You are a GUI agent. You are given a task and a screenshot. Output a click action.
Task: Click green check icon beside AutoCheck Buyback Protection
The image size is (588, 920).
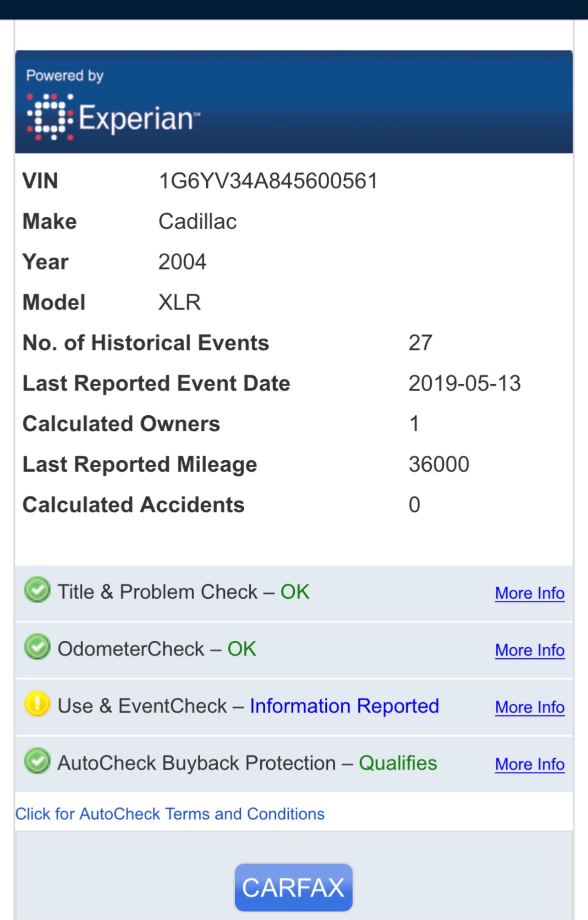click(x=37, y=761)
